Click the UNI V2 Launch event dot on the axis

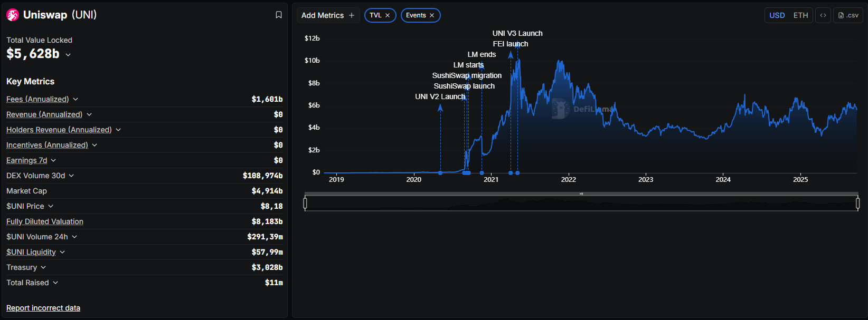point(440,173)
